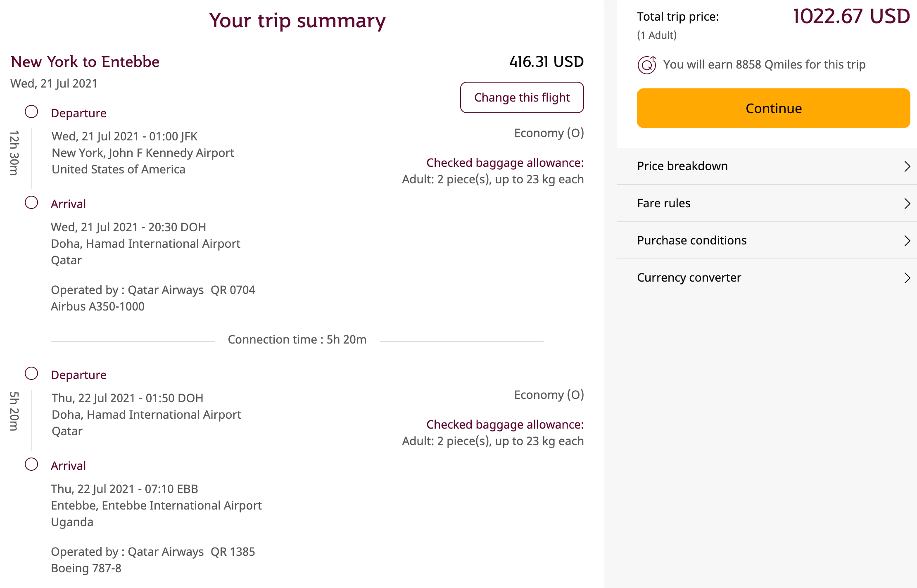
Task: Click the Currency converter chevron arrow
Action: tap(907, 278)
